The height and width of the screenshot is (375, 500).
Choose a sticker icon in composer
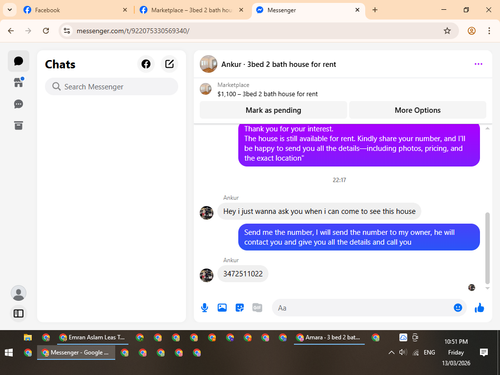point(240,308)
